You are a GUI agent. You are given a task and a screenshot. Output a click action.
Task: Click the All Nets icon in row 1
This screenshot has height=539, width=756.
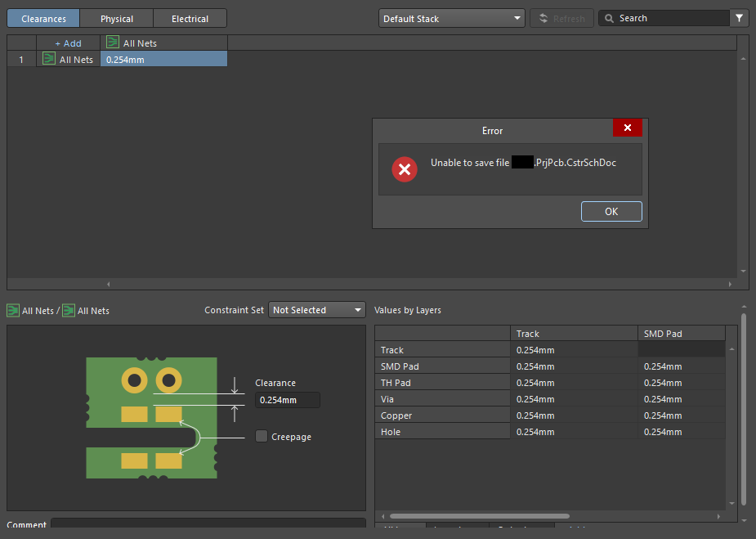click(49, 58)
